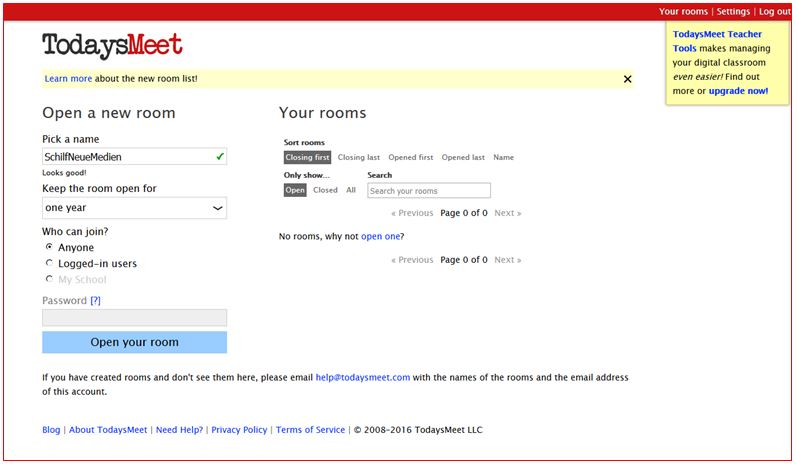Viewport: 797px width, 464px height.
Task: Click the TodaysMeet logo
Action: coord(112,46)
